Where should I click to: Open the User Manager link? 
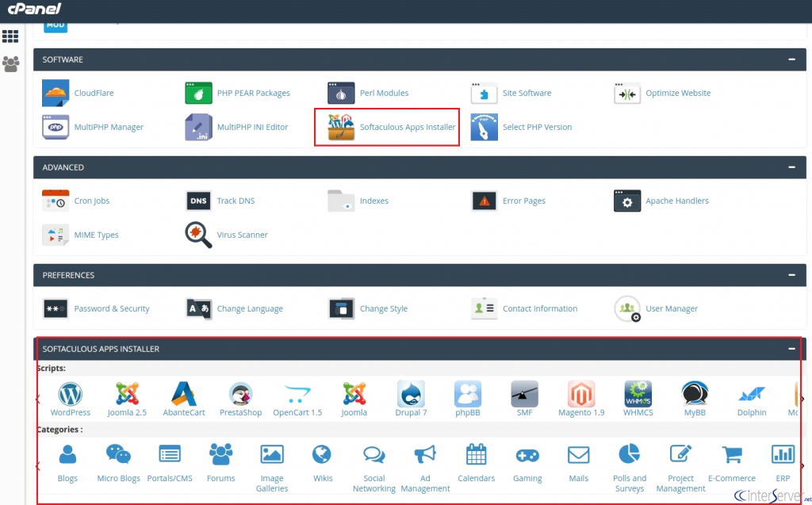tap(672, 308)
